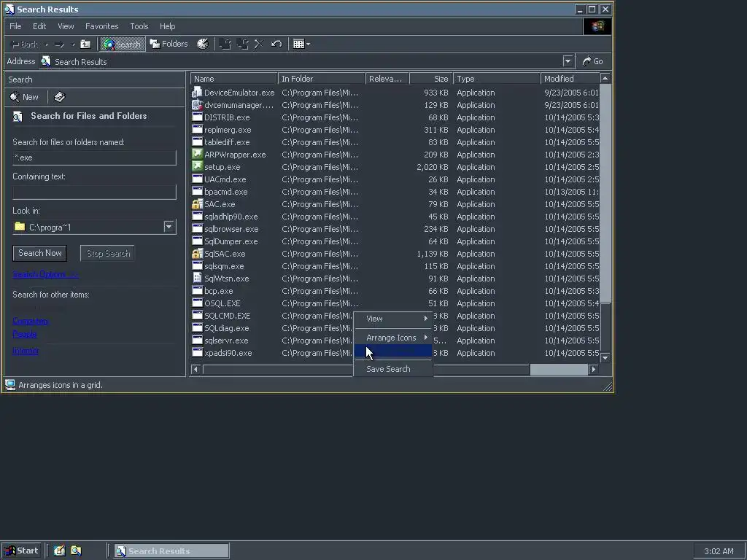Viewport: 747px width, 560px height.
Task: Click the vertical scrollbar up arrow
Action: point(605,78)
